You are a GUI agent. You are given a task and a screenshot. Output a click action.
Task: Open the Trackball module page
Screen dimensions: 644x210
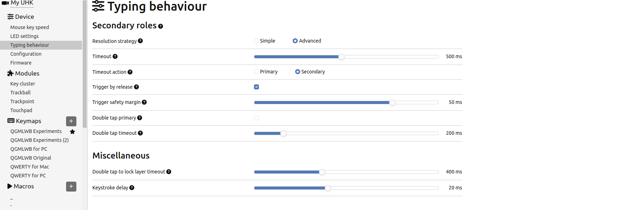[21, 93]
